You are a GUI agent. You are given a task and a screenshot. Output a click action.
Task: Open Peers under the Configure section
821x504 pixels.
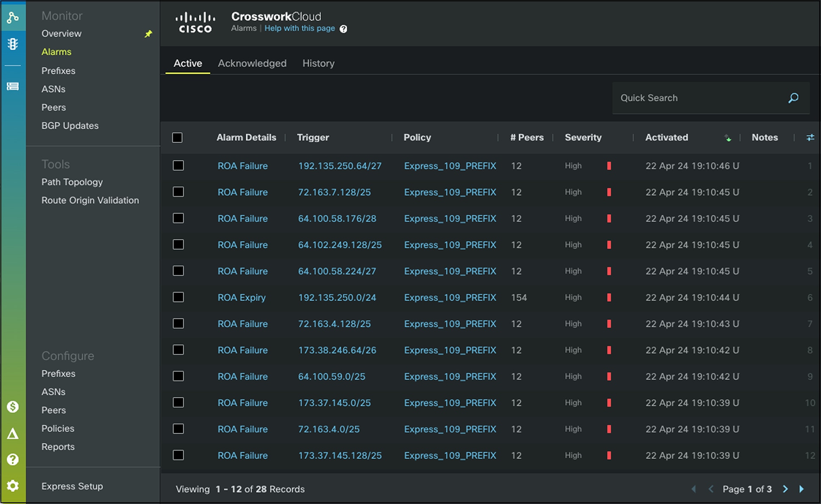tap(53, 410)
